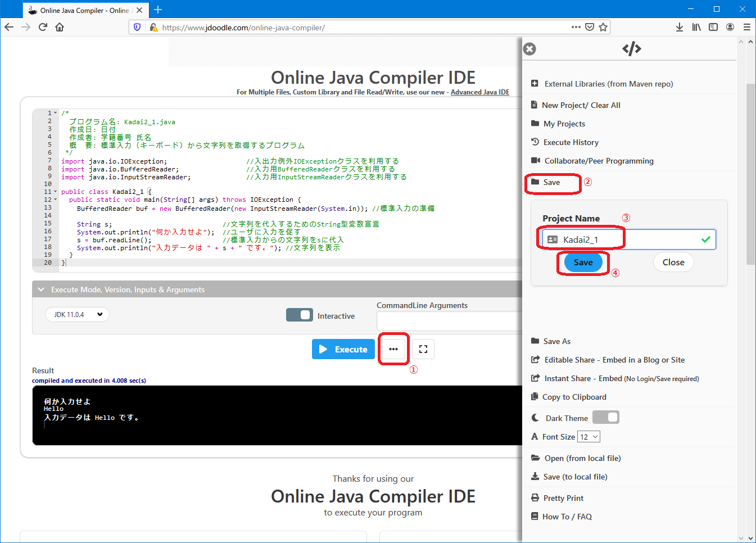The width and height of the screenshot is (756, 543).
Task: Save page to Pocket
Action: pyautogui.click(x=590, y=27)
